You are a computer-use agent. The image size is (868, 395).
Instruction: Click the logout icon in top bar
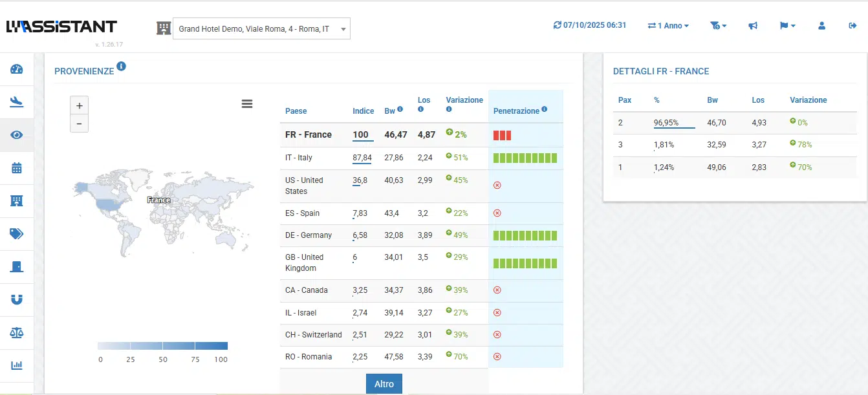852,26
